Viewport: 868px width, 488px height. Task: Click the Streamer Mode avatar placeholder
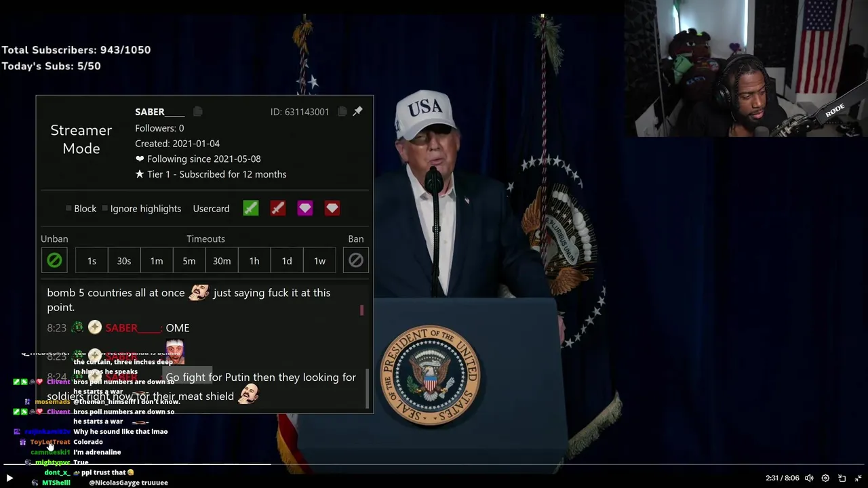(x=81, y=140)
